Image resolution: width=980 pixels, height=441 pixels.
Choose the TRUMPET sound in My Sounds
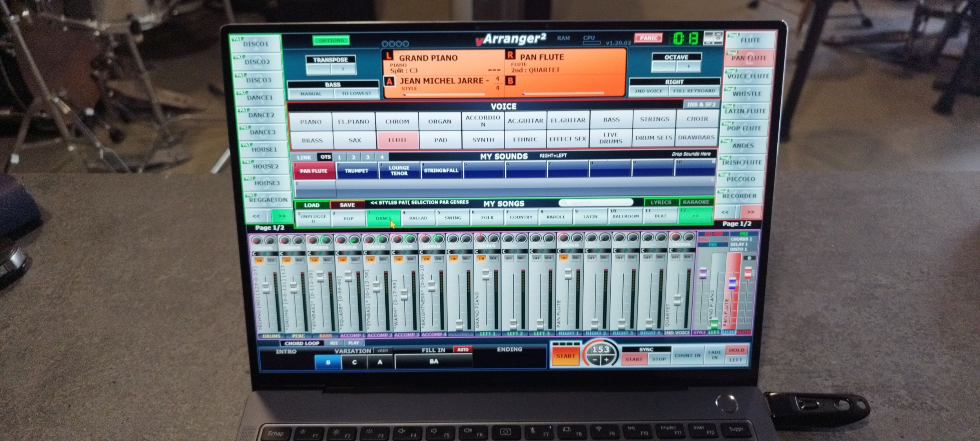click(356, 171)
